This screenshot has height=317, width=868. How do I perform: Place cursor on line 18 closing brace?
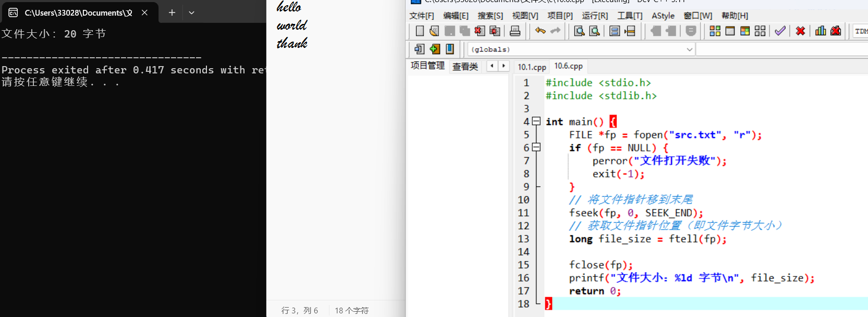(548, 303)
